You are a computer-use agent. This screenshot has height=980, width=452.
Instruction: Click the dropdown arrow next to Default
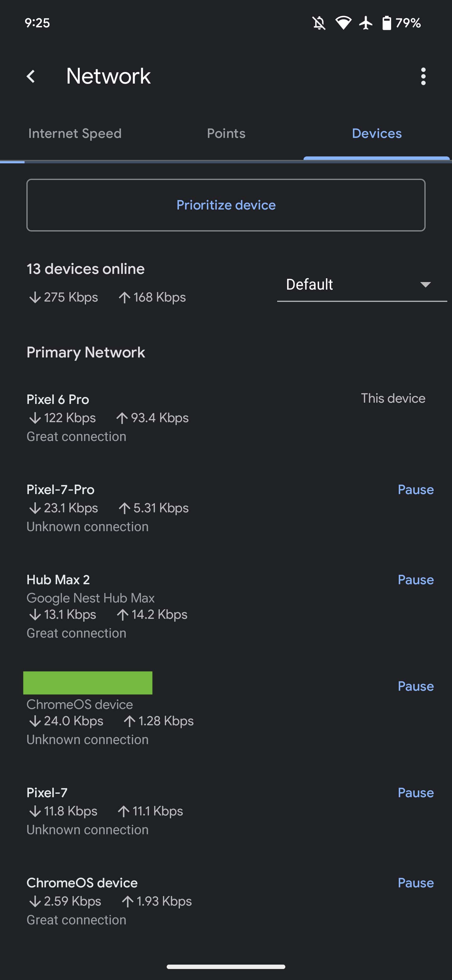click(x=425, y=285)
